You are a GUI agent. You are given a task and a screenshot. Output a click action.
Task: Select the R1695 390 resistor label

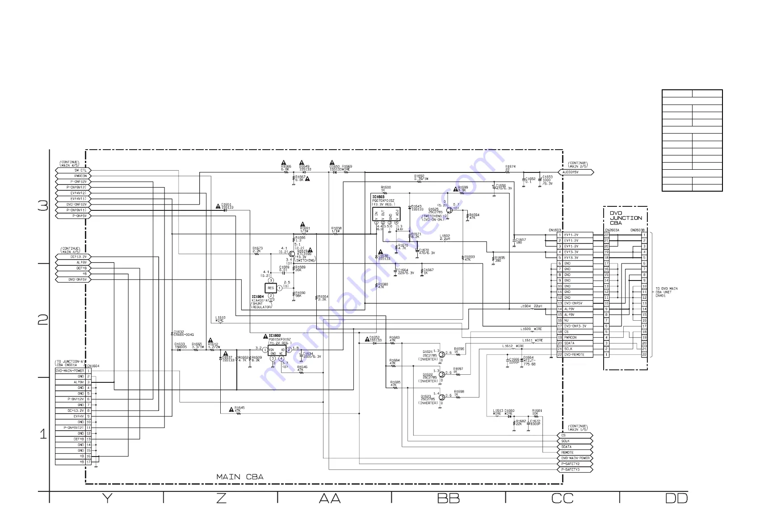(500, 259)
